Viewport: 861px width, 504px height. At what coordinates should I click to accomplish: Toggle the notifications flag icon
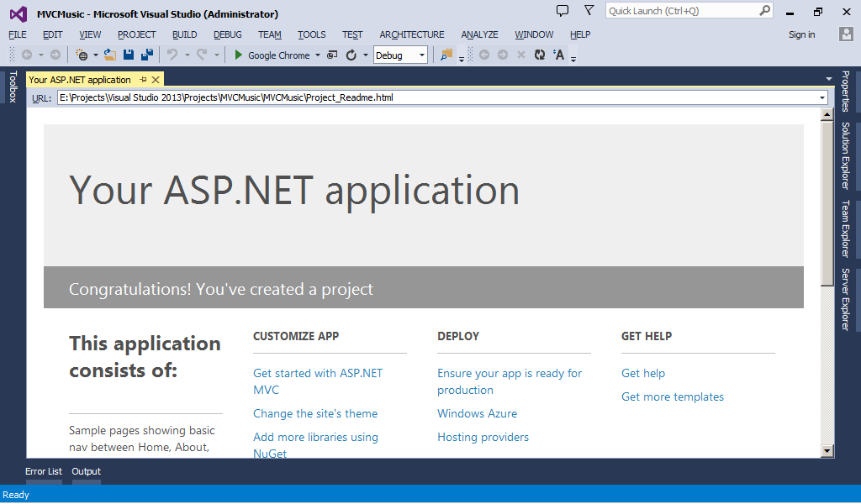point(589,9)
